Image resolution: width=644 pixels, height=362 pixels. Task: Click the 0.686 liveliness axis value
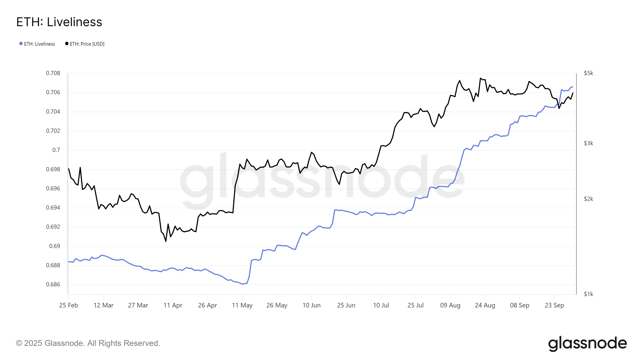[53, 284]
